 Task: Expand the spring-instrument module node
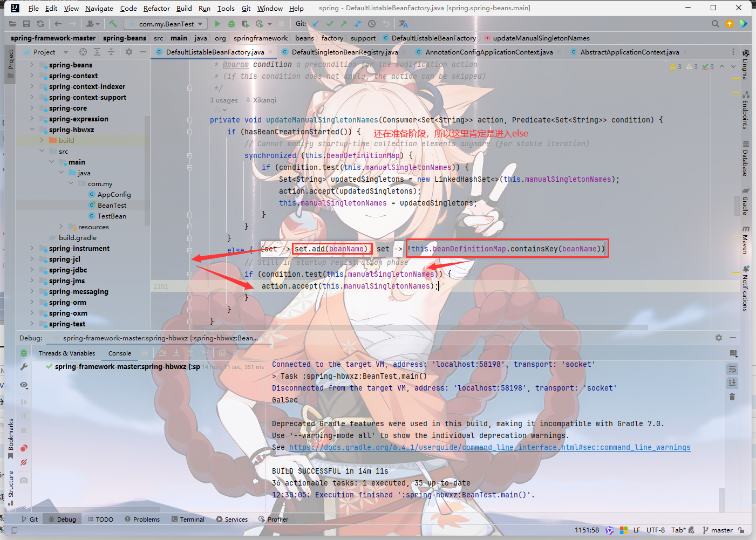[32, 248]
